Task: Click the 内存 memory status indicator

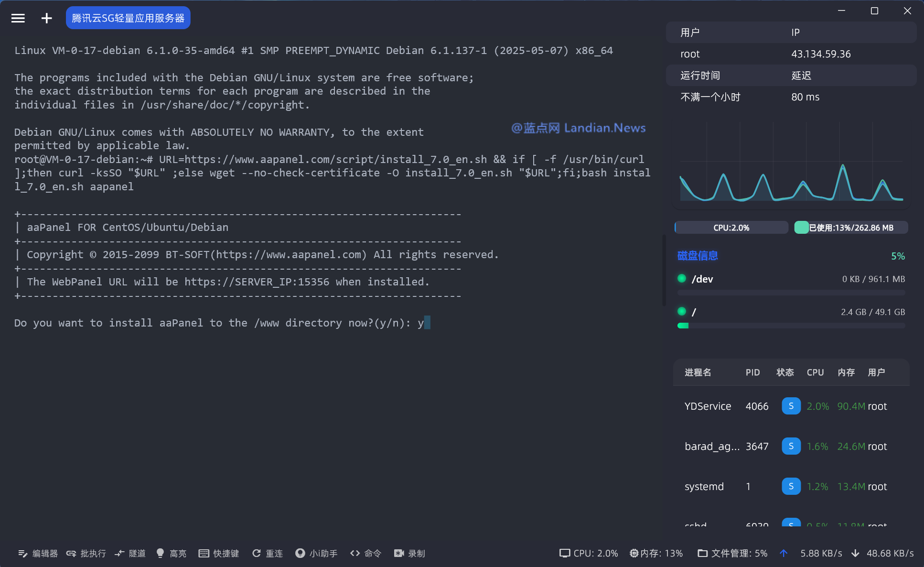Action: (656, 553)
